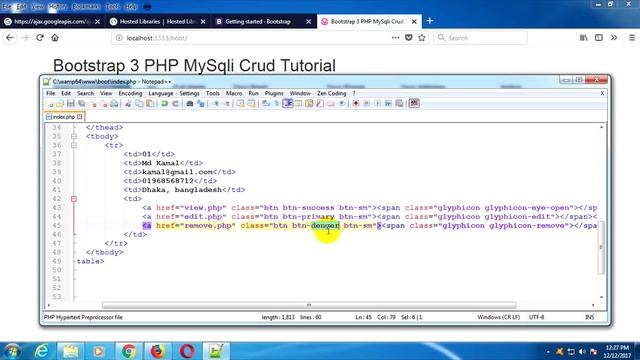Viewport: 640px width, 360px height.
Task: Click the macro Playback icon
Action: coord(378,104)
